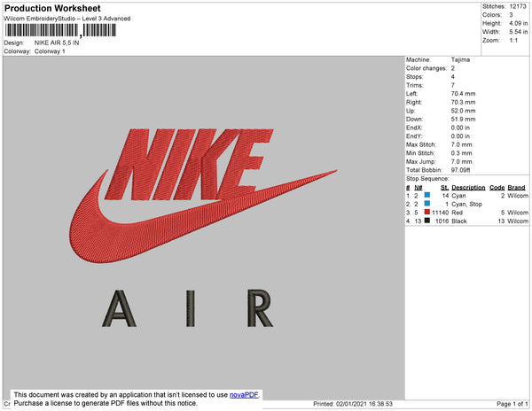Screen dimensions: 532x411
Task: Click the Production Worksheet title
Action: [52, 8]
